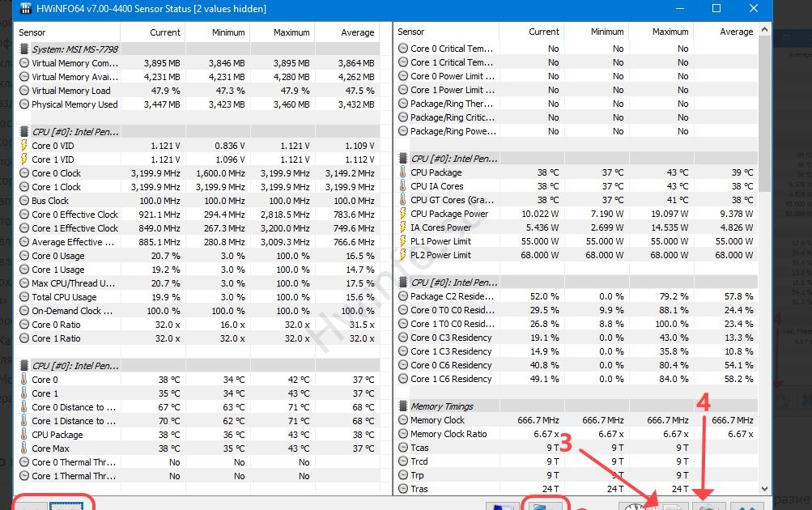Screen dimensions: 812x510
Task: Select the Core 0 Usage row
Action: pyautogui.click(x=199, y=256)
